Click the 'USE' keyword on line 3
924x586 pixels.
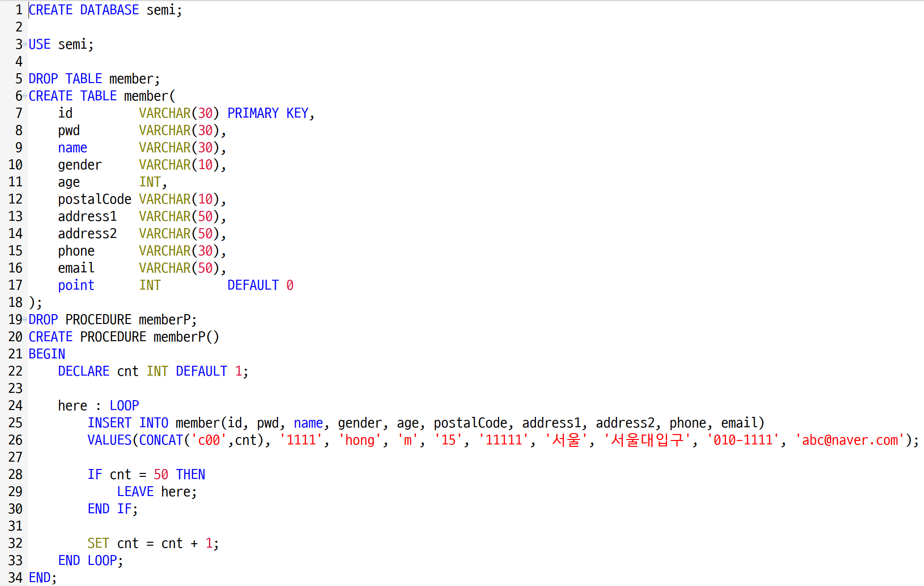pos(39,44)
